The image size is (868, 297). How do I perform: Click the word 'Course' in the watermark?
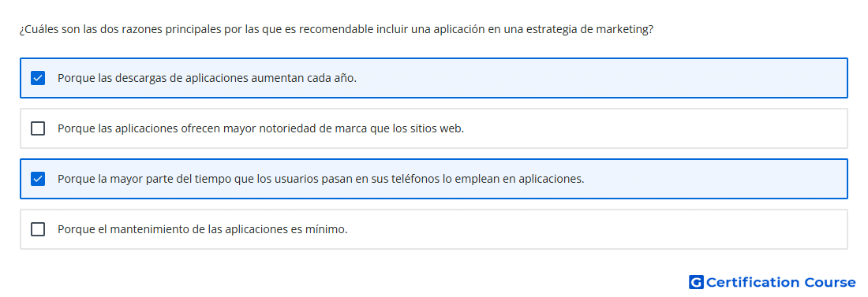pyautogui.click(x=830, y=282)
